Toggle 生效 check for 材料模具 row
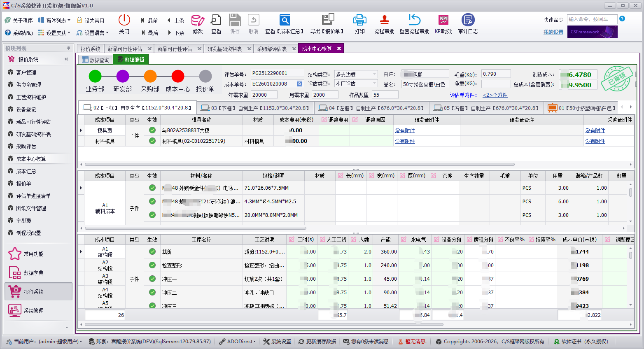Screen dimensions: 644x349 152,141
